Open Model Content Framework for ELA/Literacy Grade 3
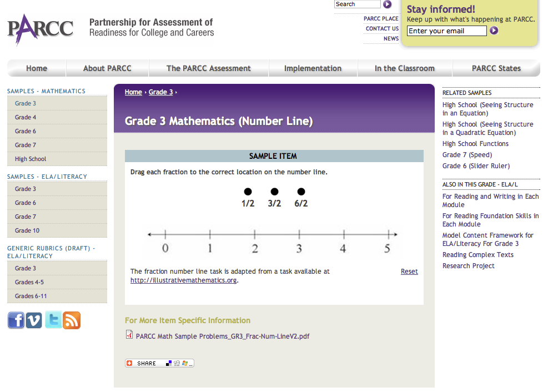Viewport: 548px width, 392px height. coord(488,240)
